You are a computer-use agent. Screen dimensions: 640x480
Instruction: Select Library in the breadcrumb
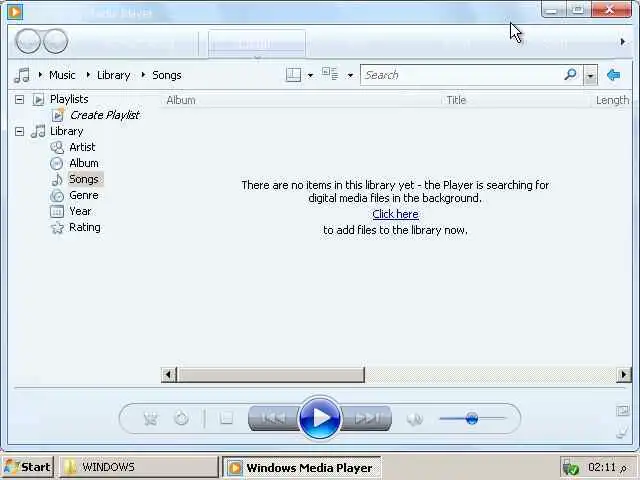(x=113, y=75)
